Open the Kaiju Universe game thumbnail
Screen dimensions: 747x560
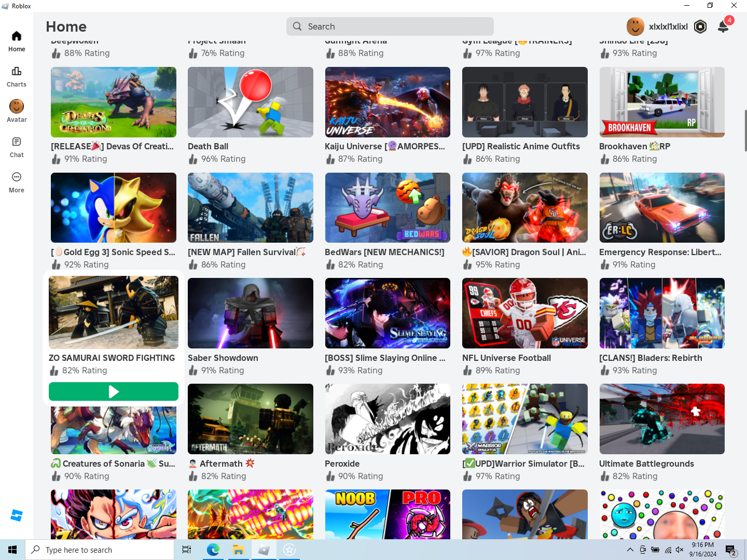coord(388,102)
